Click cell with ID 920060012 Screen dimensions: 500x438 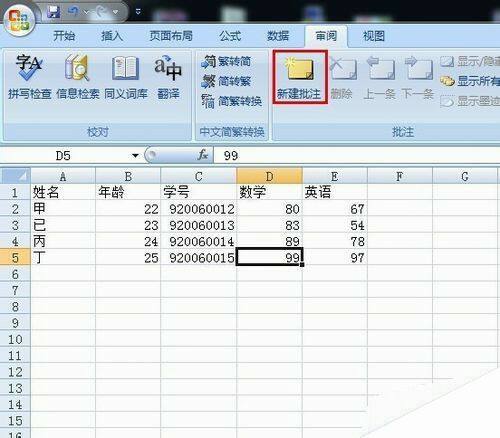click(199, 209)
